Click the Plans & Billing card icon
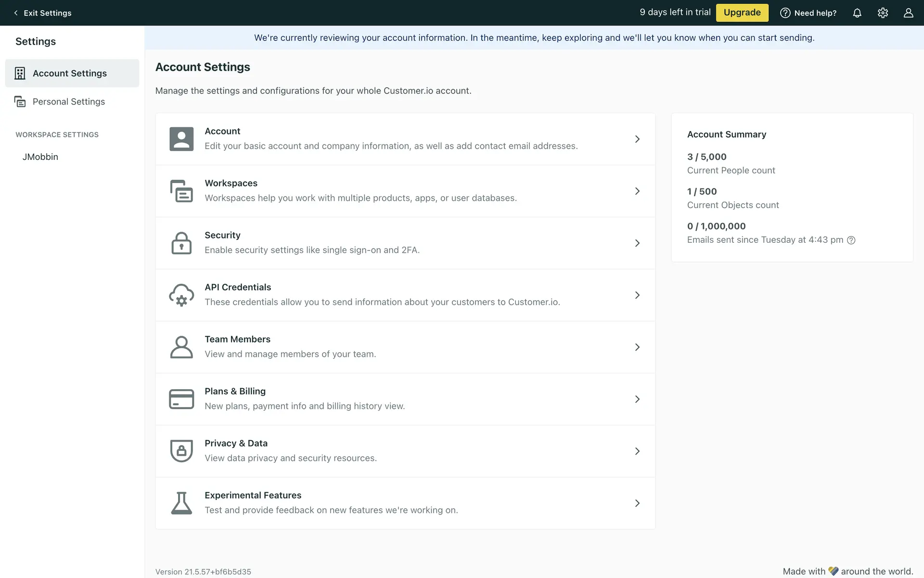Viewport: 924px width, 578px height. point(181,399)
